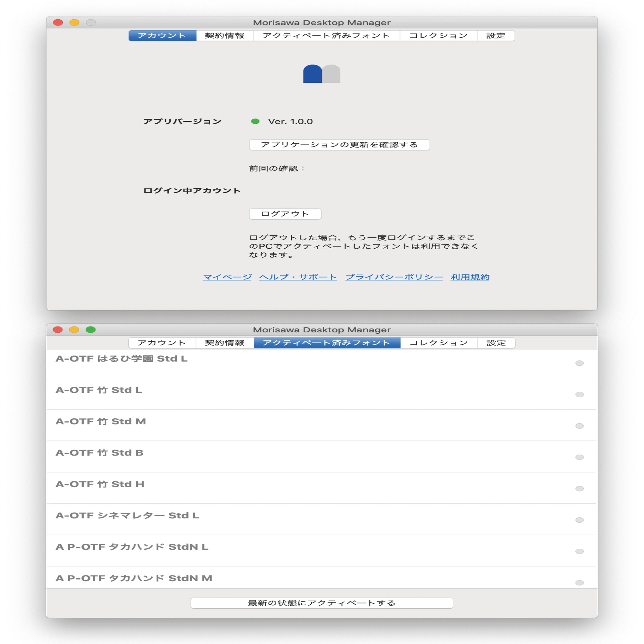The height and width of the screenshot is (644, 644).
Task: Toggle status dot for A-OTF 竹 Std B
Action: (580, 457)
